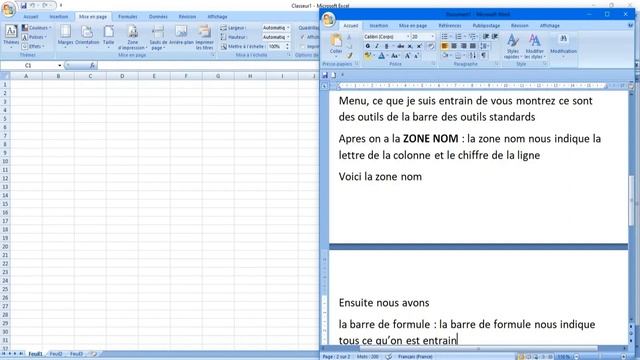Screen dimensions: 640x360
Task: Open Insertion tab in Word
Action: 379,26
